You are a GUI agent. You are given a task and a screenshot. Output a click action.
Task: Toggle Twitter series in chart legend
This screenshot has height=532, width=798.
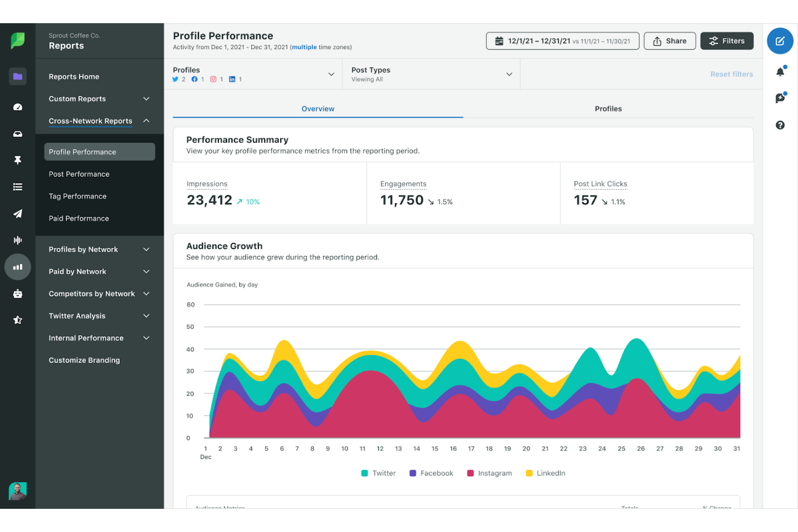(379, 473)
